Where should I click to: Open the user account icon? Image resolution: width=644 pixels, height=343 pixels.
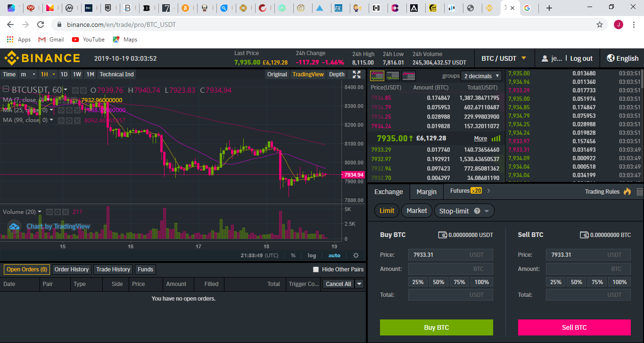545,58
